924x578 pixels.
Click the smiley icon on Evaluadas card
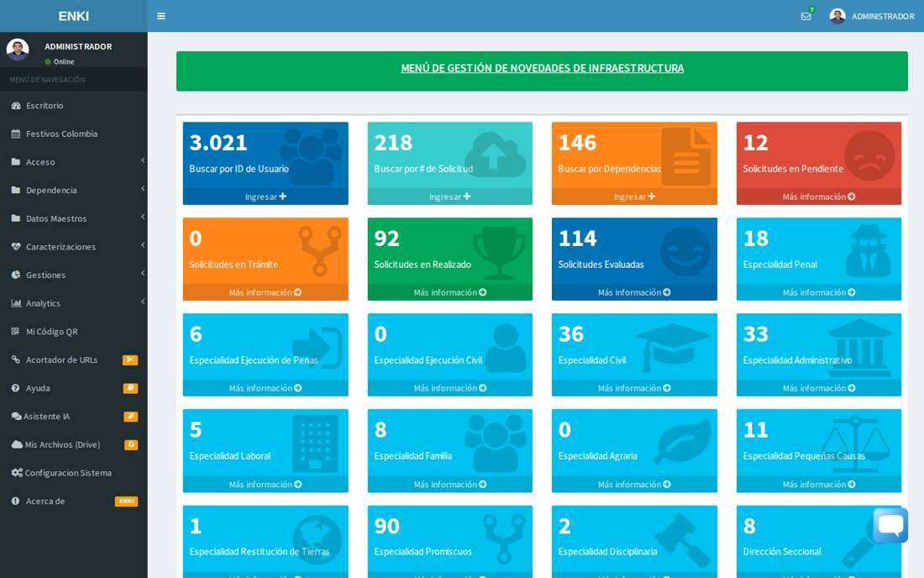click(686, 252)
